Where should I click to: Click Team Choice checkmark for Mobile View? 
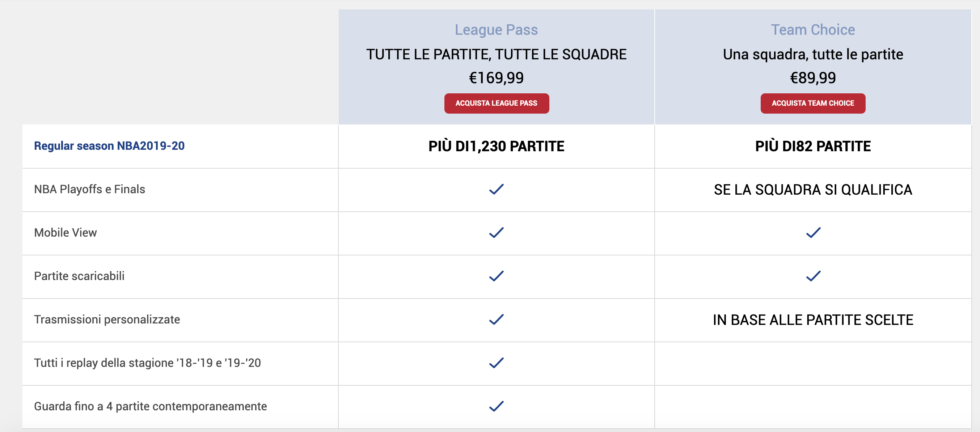tap(813, 233)
